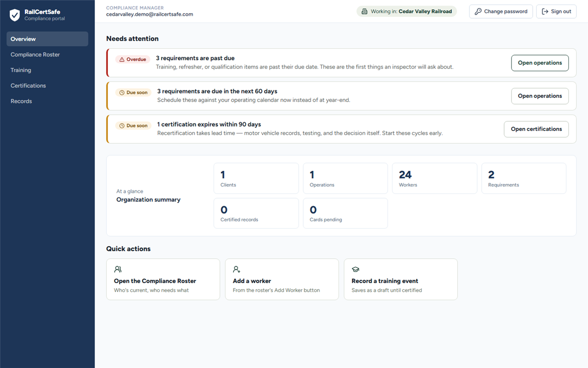Click the Operations summary tile
Screen dimensions: 588x368
pyautogui.click(x=345, y=179)
